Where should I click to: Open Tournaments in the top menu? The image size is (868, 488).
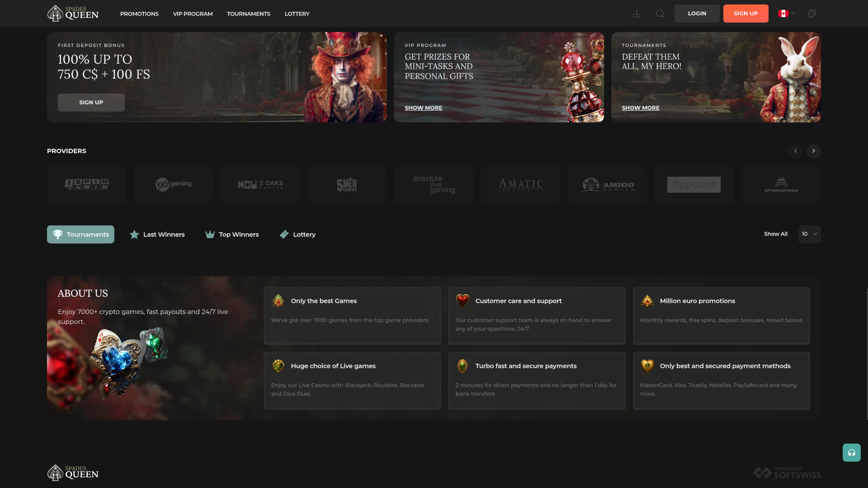pos(249,14)
